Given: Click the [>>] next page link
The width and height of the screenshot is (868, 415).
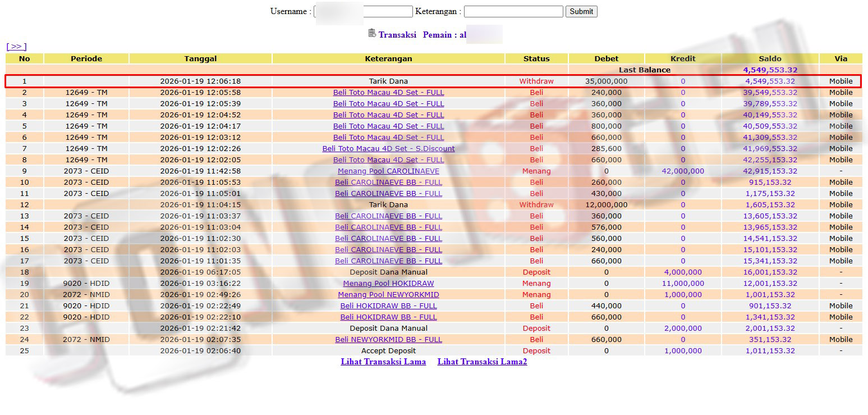Looking at the screenshot, I should 16,47.
